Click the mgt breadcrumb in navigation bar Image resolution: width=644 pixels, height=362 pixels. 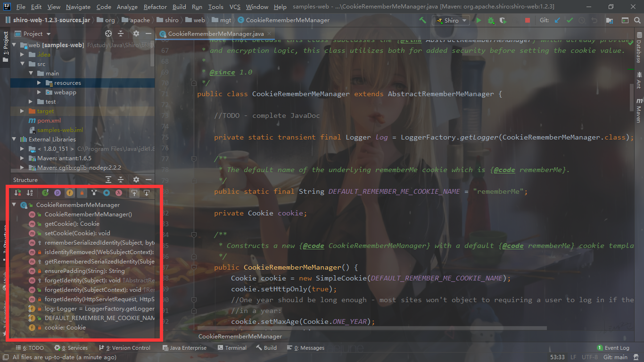(x=222, y=20)
